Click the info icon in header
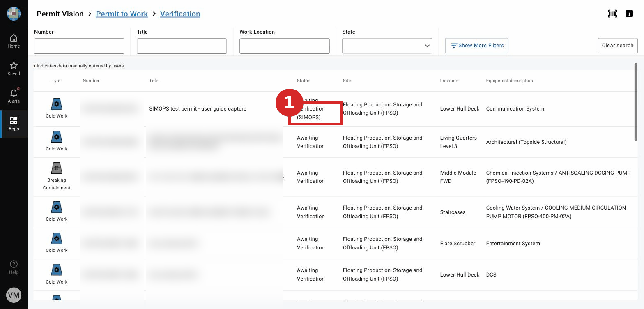Viewport: 644px width, 309px height. pos(629,14)
